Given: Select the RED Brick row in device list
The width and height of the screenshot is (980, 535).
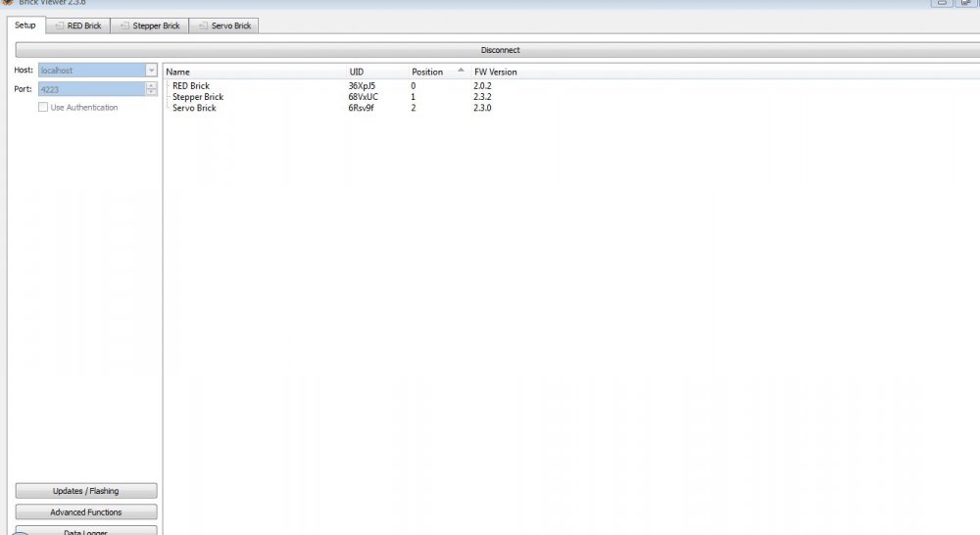Looking at the screenshot, I should [191, 86].
